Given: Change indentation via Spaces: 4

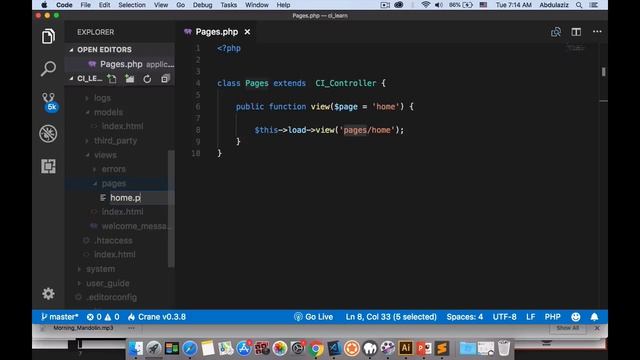Looking at the screenshot, I should tap(464, 317).
